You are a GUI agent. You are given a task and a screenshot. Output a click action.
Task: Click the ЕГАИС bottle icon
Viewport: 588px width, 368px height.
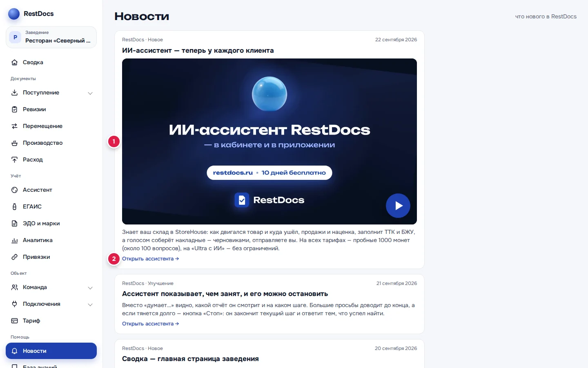click(15, 207)
